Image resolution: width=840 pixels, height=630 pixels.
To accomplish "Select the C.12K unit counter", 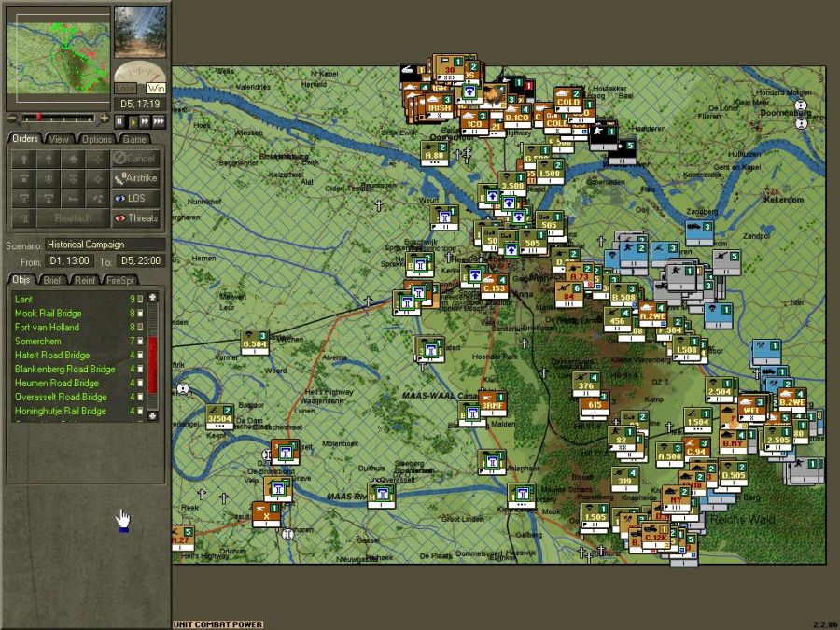I will point(656,535).
